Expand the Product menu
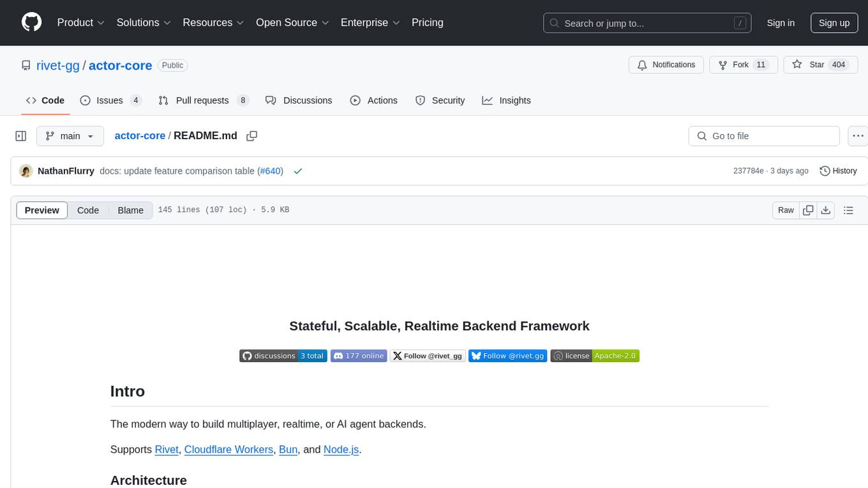868x488 pixels. (x=81, y=22)
